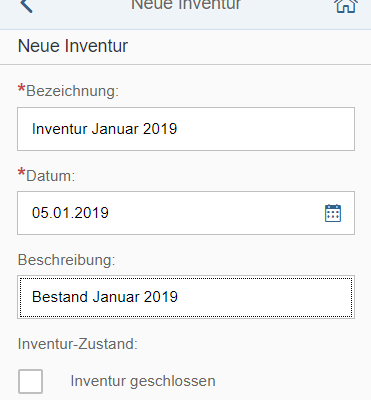Click the '05.01.2019' date text
The width and height of the screenshot is (371, 400).
point(70,213)
